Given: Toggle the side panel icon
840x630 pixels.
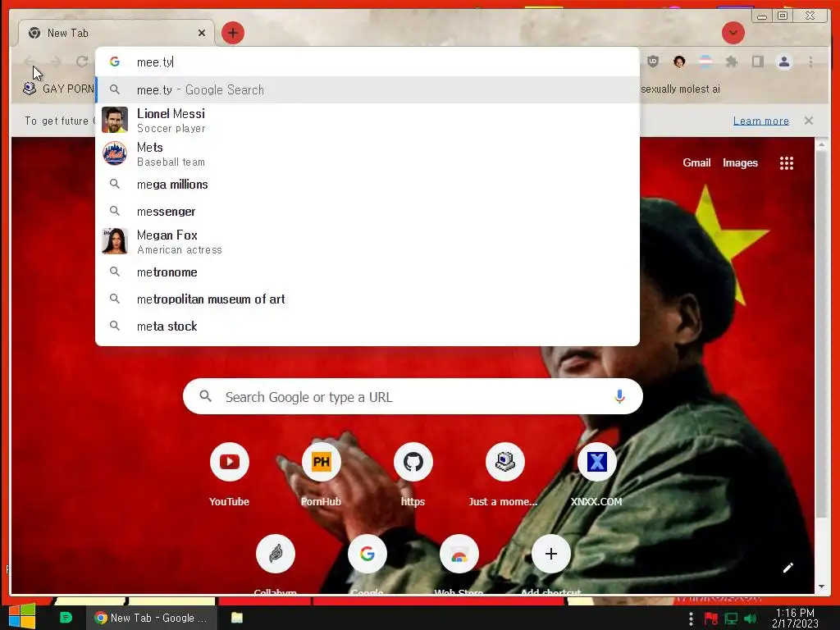Looking at the screenshot, I should (x=757, y=62).
